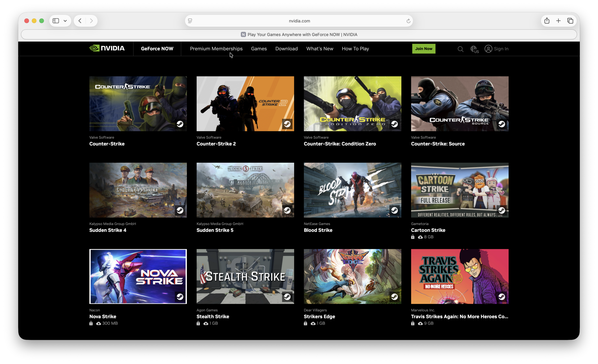Click Steam icon on Counter-Strike: Source card

(x=502, y=124)
